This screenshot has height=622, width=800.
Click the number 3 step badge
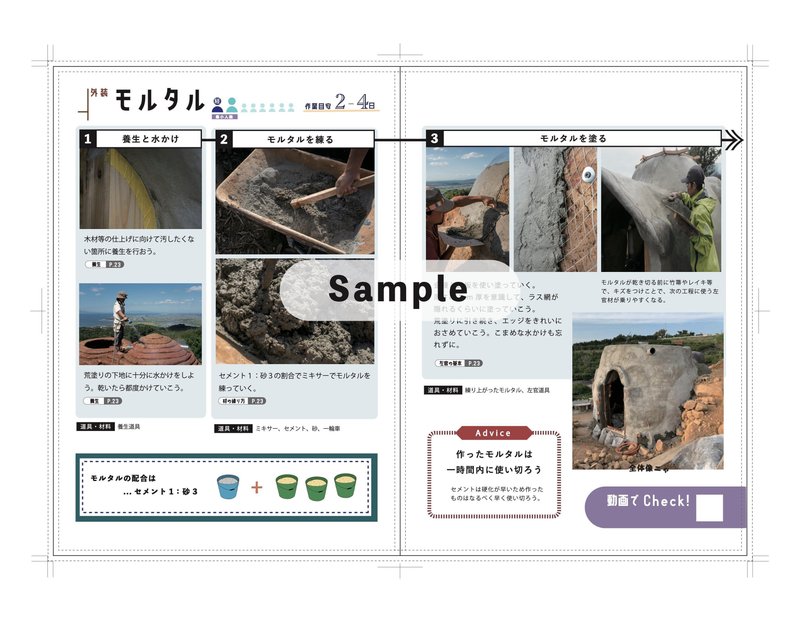(x=435, y=138)
